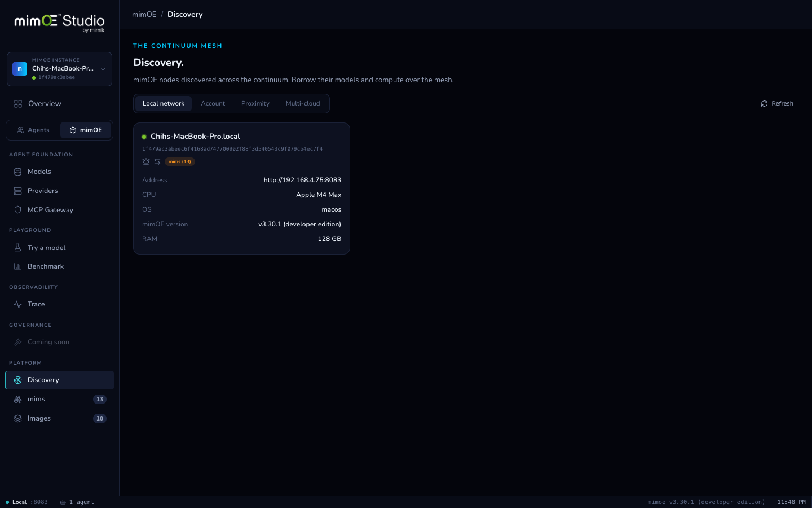Screen dimensions: 812x508
Task: Switch to the Account tab
Action: 213,104
